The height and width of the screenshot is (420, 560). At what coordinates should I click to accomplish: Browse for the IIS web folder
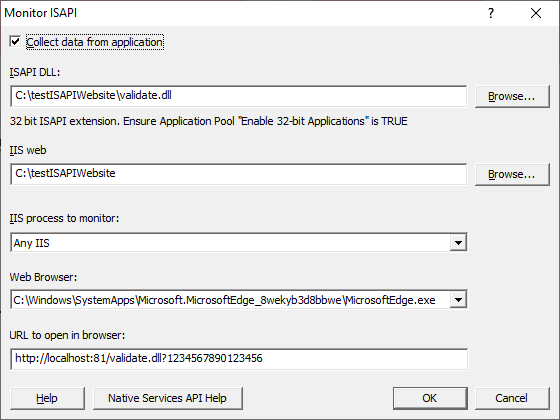click(x=512, y=174)
